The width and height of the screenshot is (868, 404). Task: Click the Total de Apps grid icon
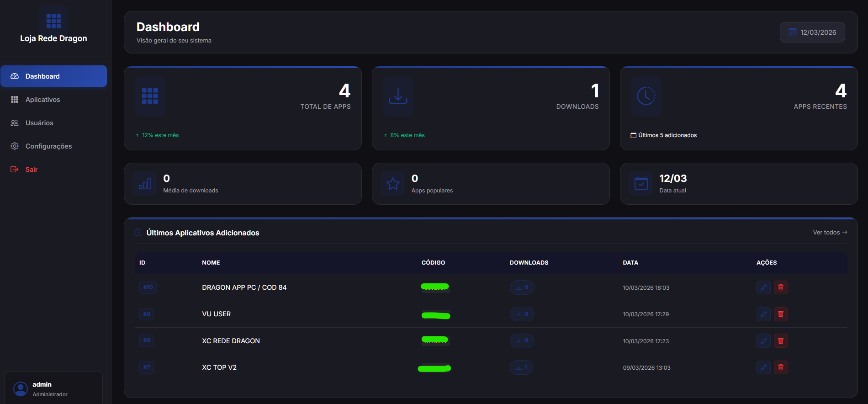(x=150, y=96)
